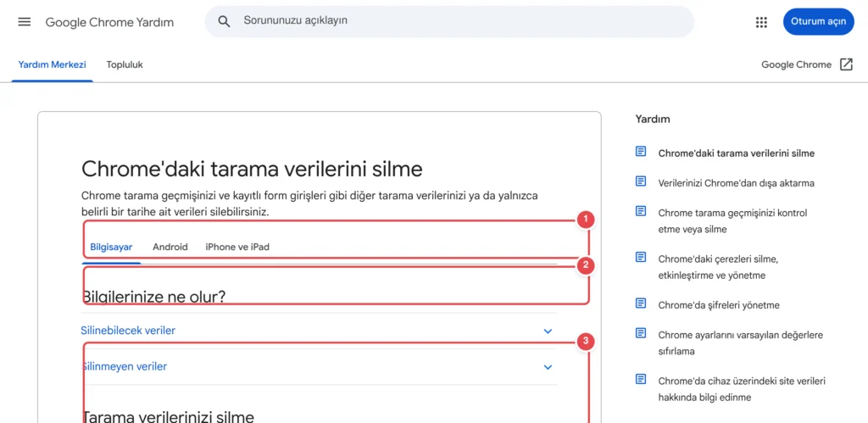This screenshot has width=868, height=423.
Task: Open Chrome'da şifreleri yönetme article
Action: (719, 305)
